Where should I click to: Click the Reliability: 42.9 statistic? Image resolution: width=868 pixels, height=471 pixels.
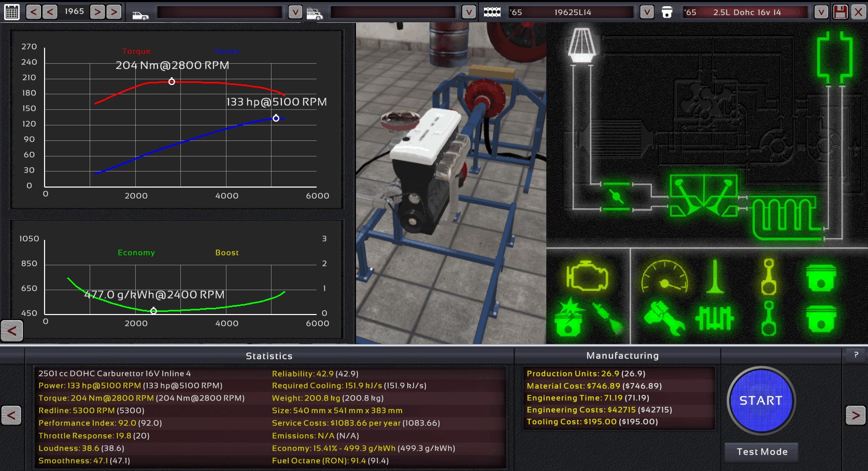click(x=315, y=374)
